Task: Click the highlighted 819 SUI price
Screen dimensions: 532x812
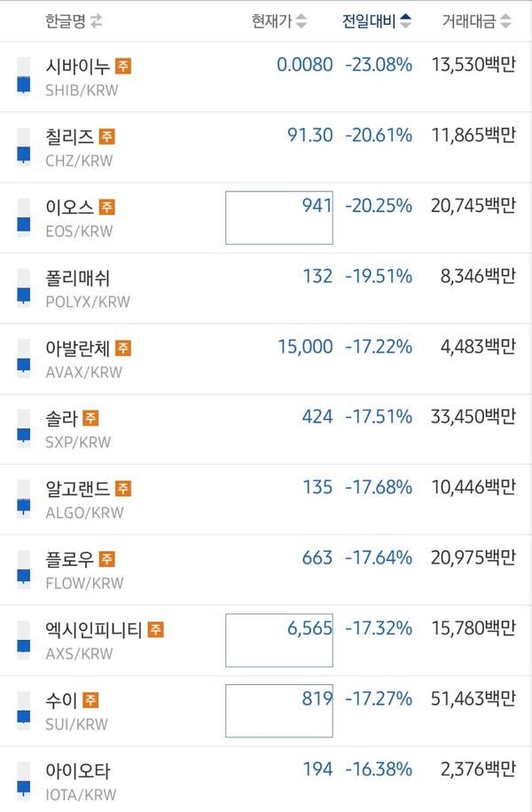Action: [x=279, y=710]
